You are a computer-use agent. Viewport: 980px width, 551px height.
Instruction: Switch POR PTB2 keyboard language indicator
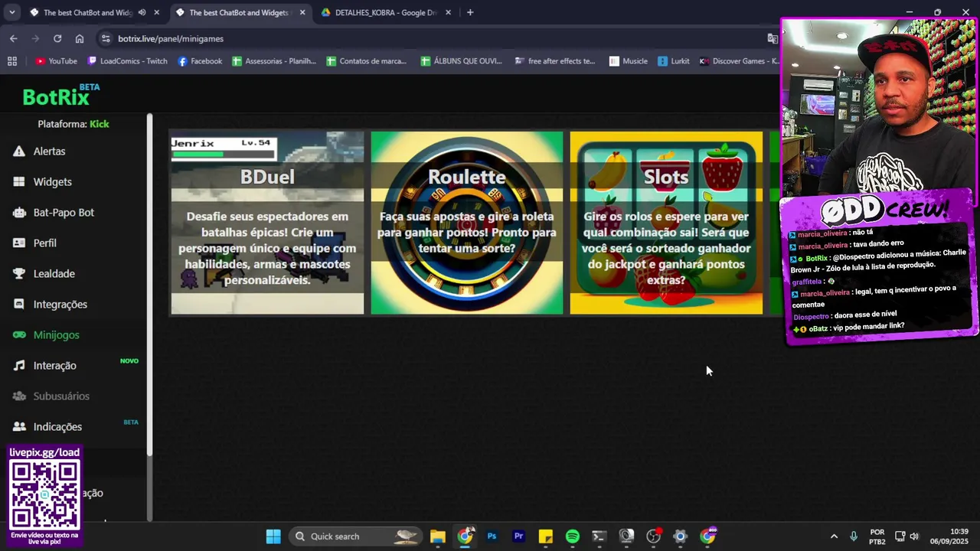(877, 536)
